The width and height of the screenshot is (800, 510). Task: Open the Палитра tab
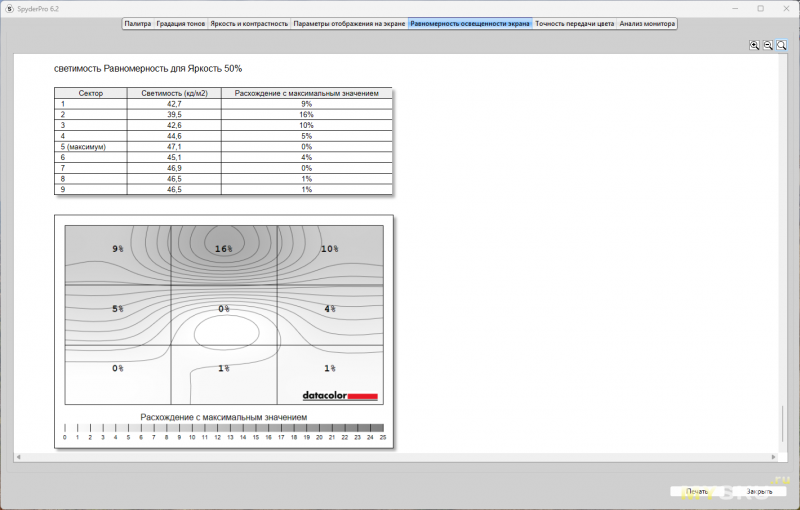(x=138, y=22)
